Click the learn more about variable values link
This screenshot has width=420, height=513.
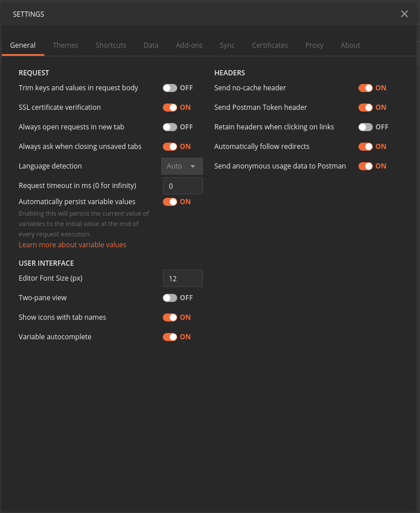click(72, 244)
